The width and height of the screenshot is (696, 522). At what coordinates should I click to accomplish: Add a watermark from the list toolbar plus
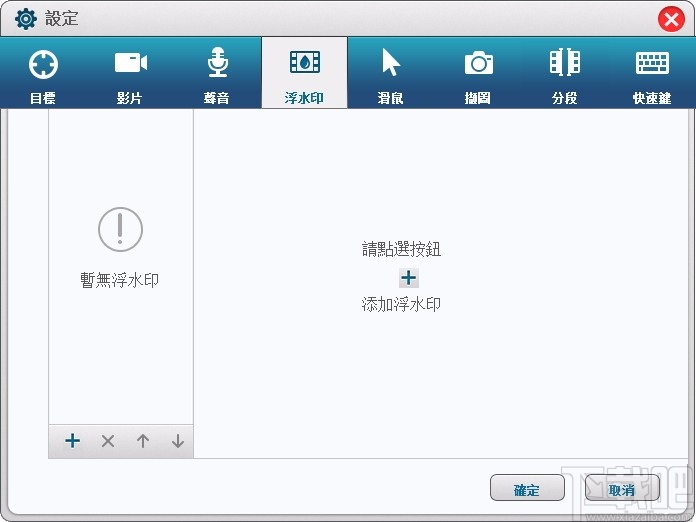72,441
